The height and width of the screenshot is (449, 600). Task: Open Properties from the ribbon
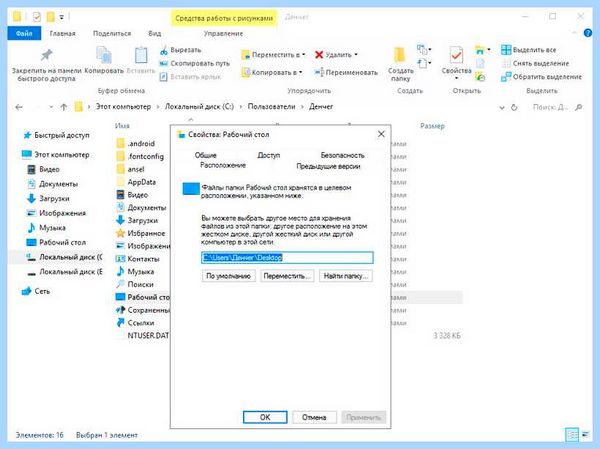click(456, 60)
